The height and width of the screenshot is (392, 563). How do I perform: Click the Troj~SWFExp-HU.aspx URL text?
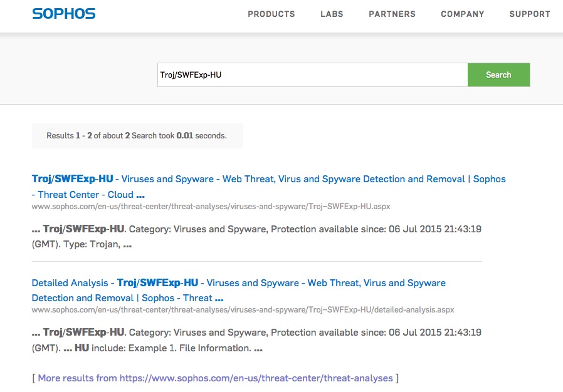click(211, 207)
